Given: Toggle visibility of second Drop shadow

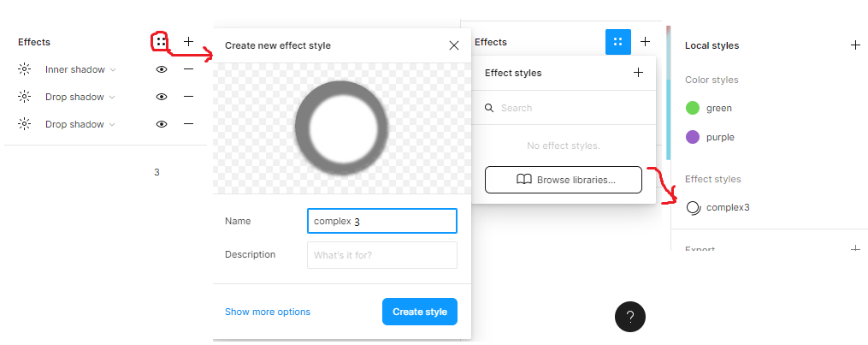Looking at the screenshot, I should 162,124.
